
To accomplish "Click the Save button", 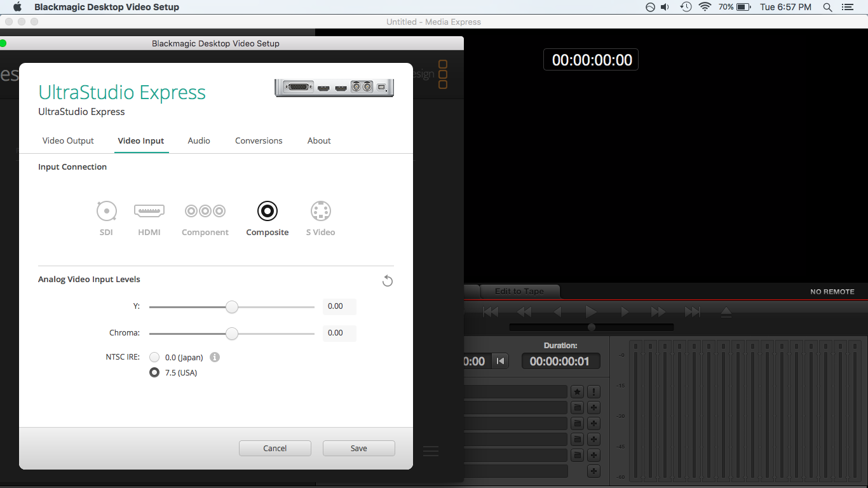I will (x=359, y=448).
